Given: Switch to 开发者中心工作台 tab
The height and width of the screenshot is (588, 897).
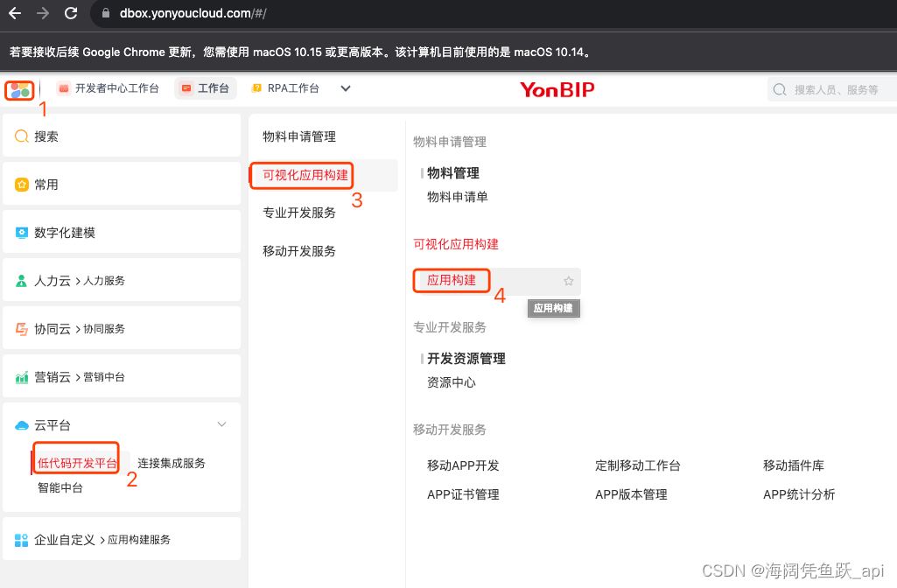Looking at the screenshot, I should 109,88.
